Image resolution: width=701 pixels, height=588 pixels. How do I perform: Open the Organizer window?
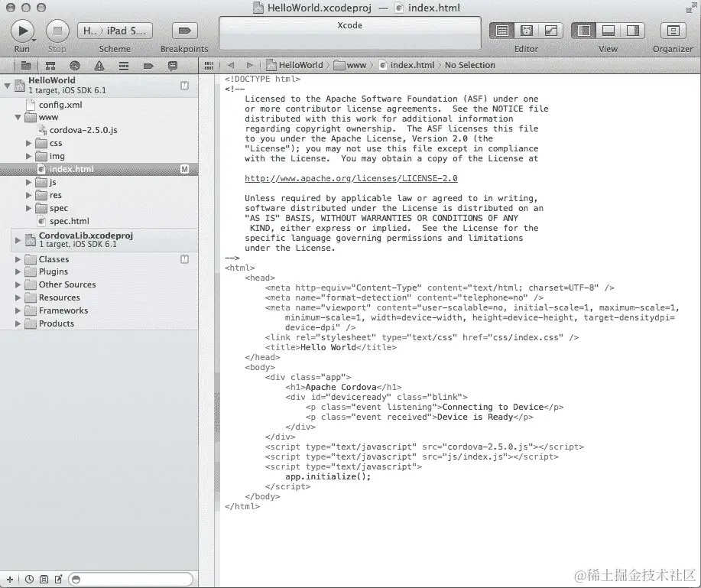673,31
